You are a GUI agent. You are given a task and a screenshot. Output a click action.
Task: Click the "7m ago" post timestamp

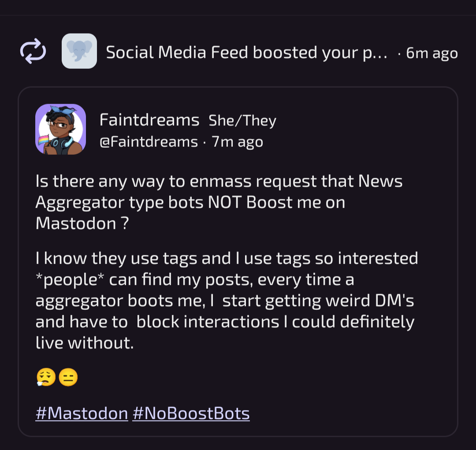tap(237, 142)
